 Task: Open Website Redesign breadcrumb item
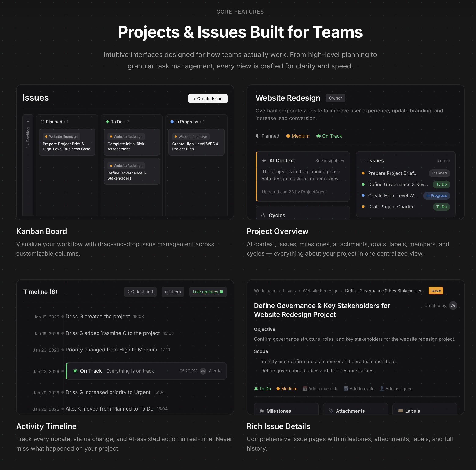(320, 291)
